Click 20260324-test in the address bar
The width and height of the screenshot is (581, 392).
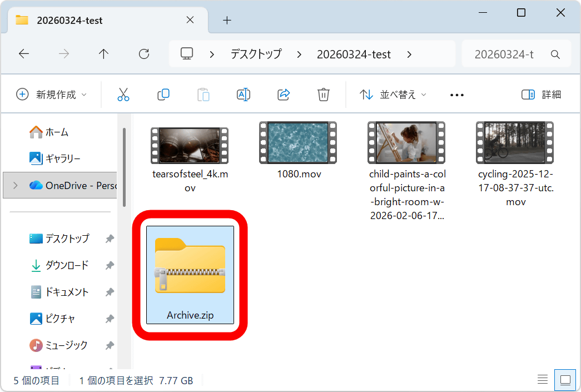tap(354, 54)
